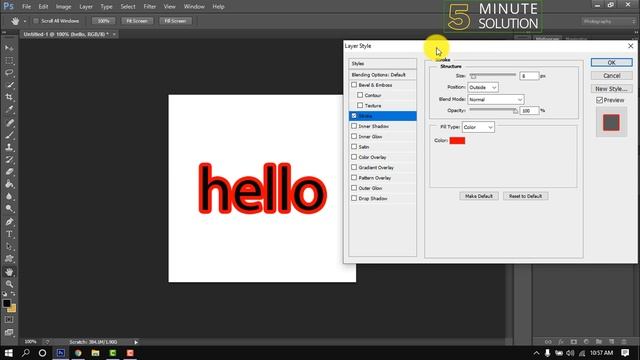This screenshot has width=640, height=360.
Task: Select the Clone Stamp tool
Action: (9, 147)
